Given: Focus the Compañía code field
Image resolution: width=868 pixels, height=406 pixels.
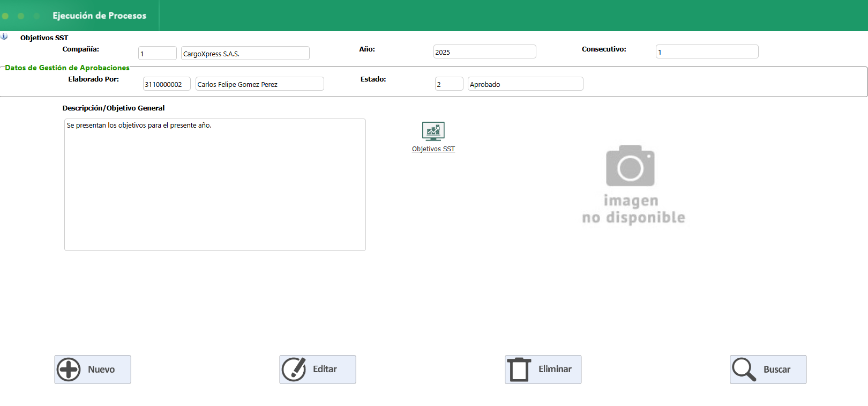Looking at the screenshot, I should [158, 53].
